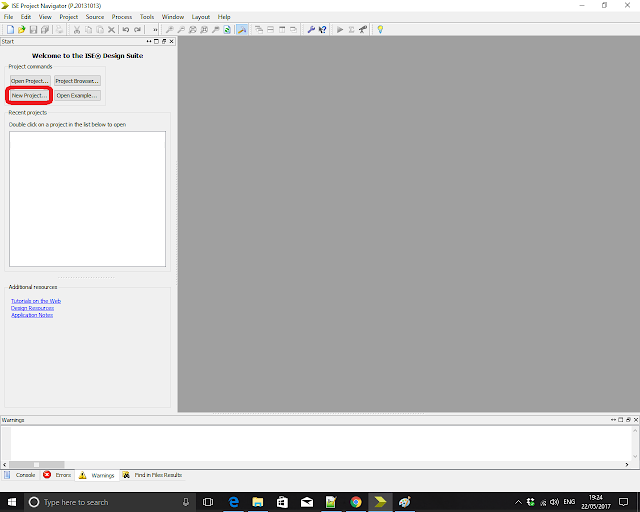Click the Project Browser... button
The width and height of the screenshot is (640, 512).
pos(77,81)
